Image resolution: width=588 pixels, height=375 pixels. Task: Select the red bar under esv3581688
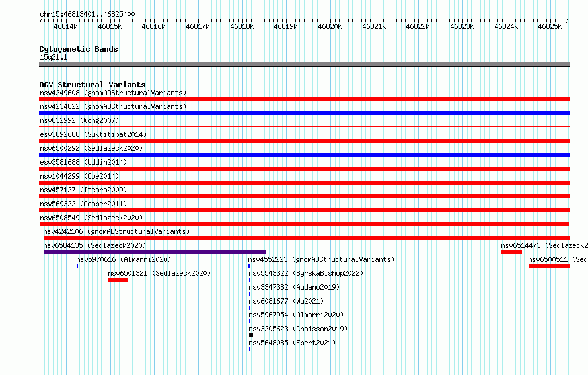(x=304, y=169)
